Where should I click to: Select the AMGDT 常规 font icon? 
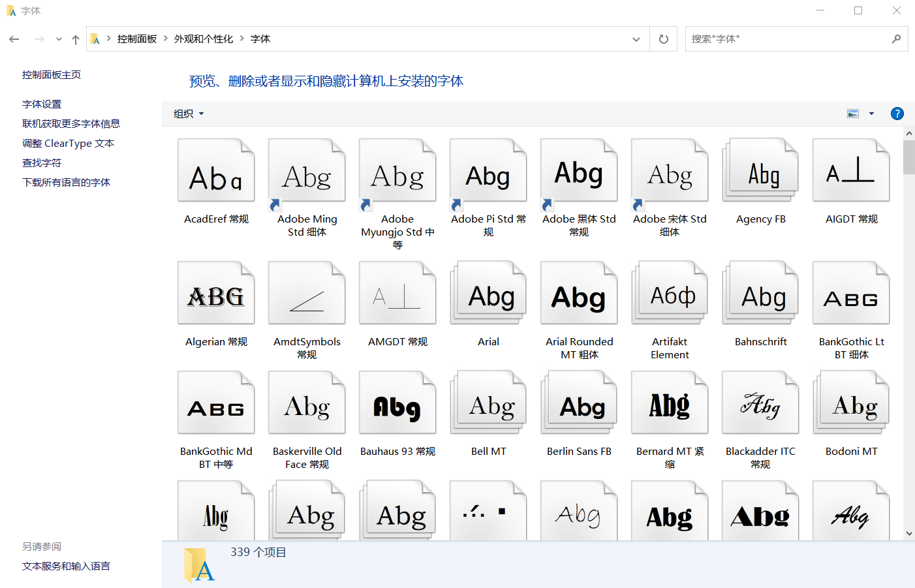[x=397, y=294]
